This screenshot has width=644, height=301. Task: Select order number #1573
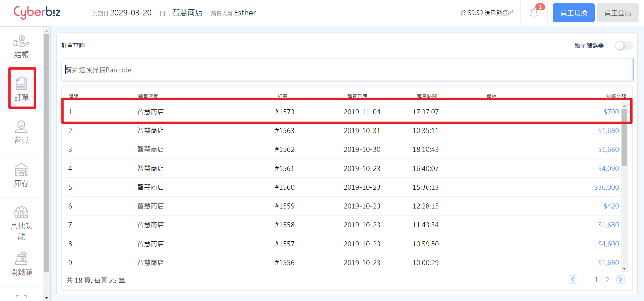284,112
